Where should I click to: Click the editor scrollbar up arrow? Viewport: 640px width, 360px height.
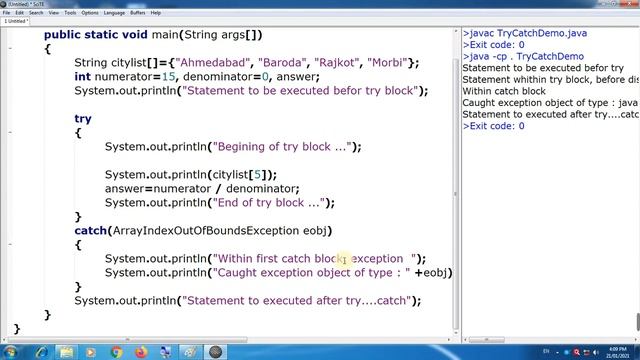point(456,31)
